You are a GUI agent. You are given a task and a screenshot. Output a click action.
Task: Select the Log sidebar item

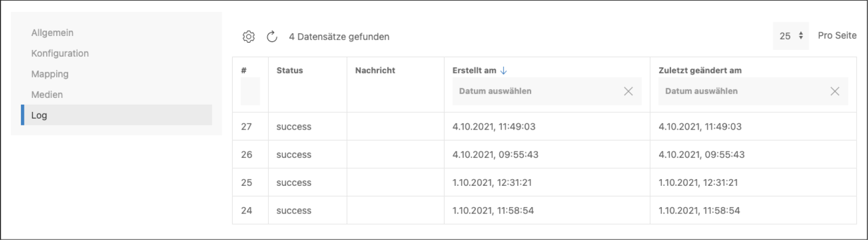[x=39, y=115]
